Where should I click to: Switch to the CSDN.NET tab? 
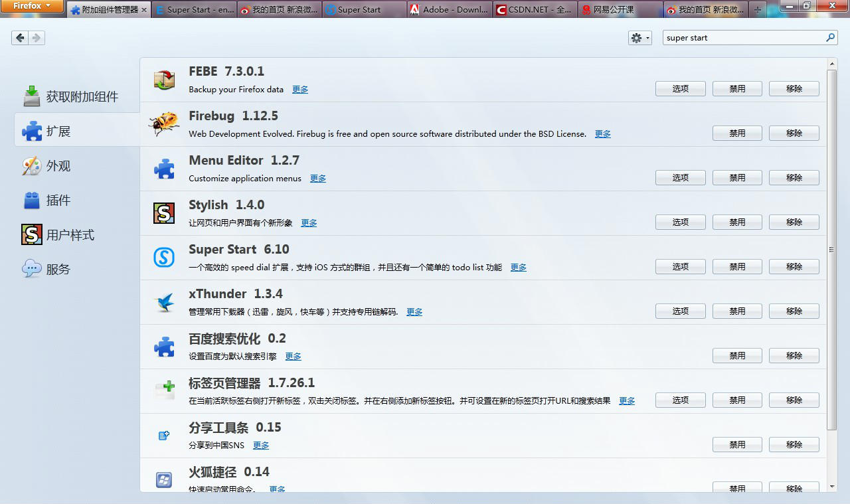(x=535, y=10)
